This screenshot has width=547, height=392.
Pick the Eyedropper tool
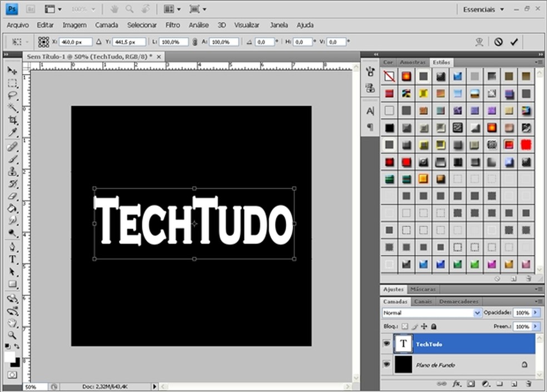pyautogui.click(x=12, y=132)
